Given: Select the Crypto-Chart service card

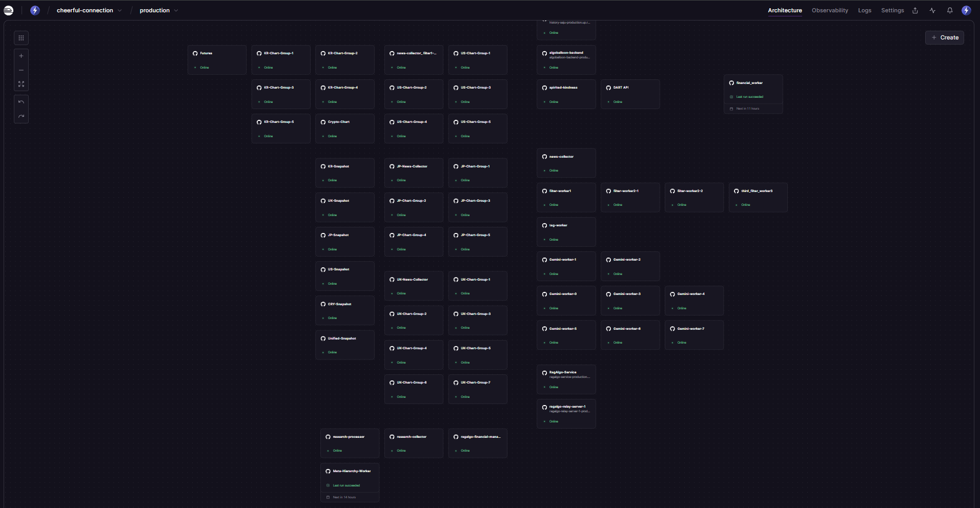Looking at the screenshot, I should pos(344,129).
